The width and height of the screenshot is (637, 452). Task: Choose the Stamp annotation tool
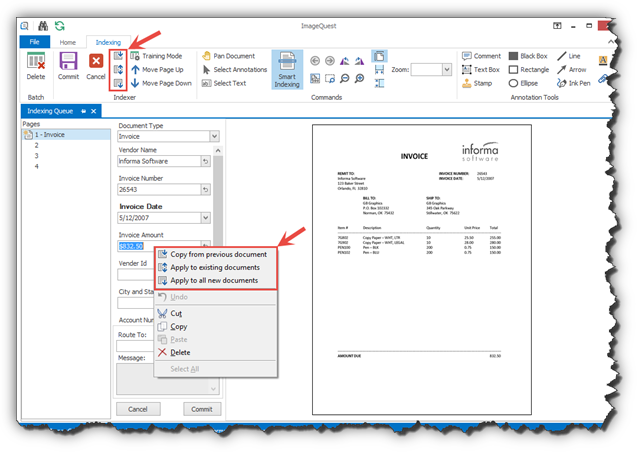click(x=477, y=83)
